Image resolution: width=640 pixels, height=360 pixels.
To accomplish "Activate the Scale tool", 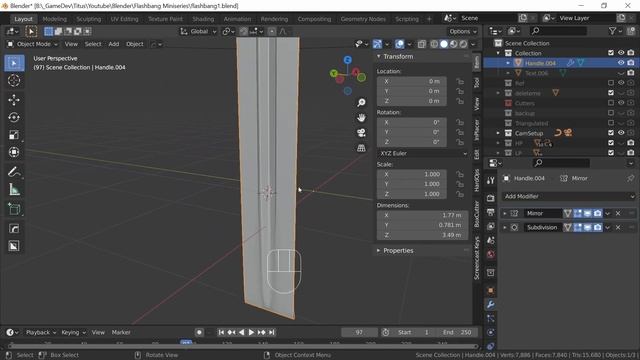I will [14, 135].
